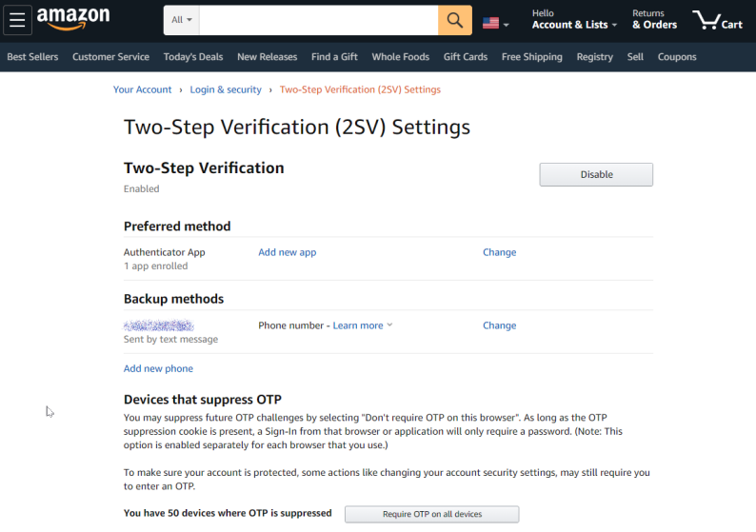
Task: Go to Best Sellers navigation item
Action: (x=32, y=57)
